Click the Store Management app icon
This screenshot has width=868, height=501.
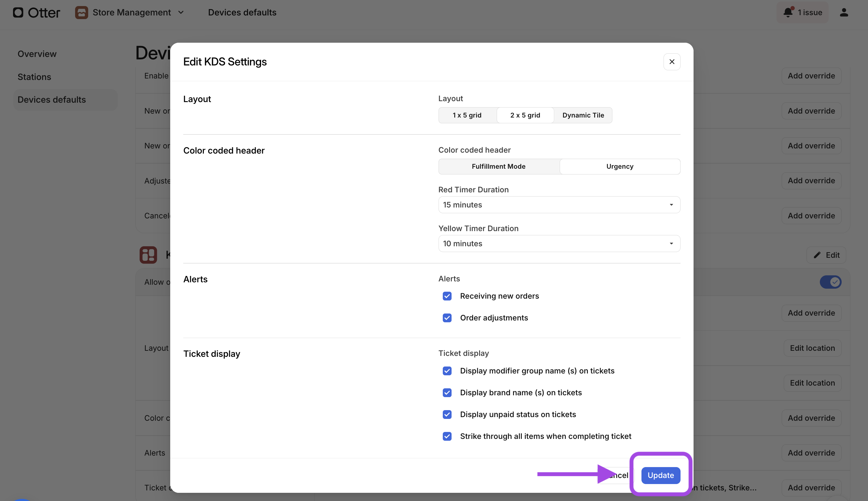(81, 13)
